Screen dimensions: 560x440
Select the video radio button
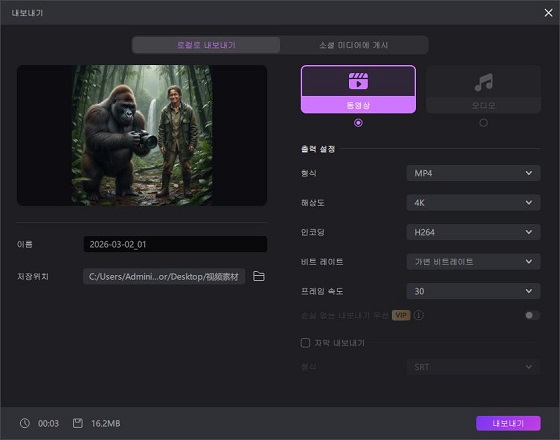(x=358, y=123)
